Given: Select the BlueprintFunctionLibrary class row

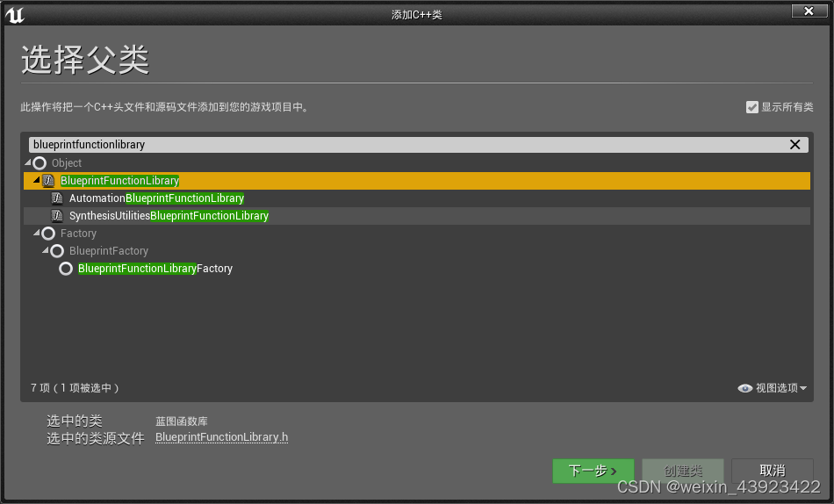Looking at the screenshot, I should click(x=417, y=180).
